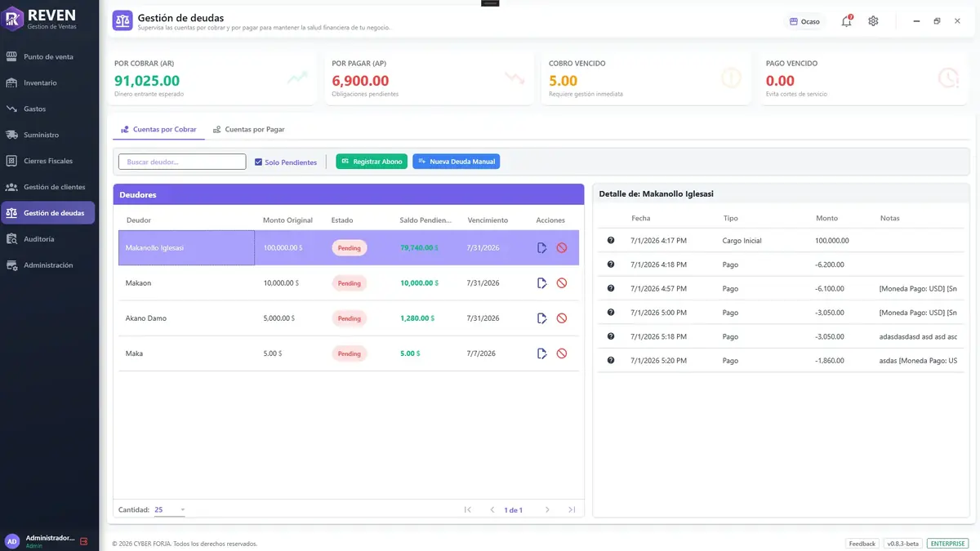Click the Feedback button in footer

tap(862, 544)
